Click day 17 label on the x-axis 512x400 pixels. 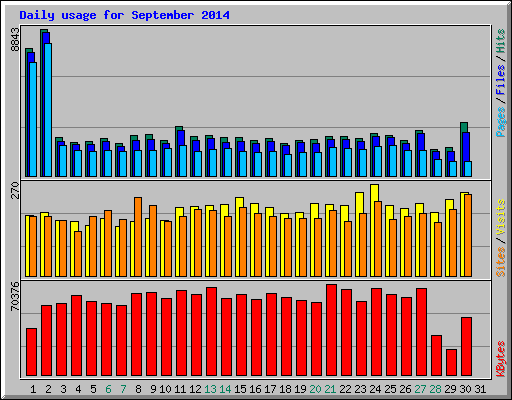270,389
